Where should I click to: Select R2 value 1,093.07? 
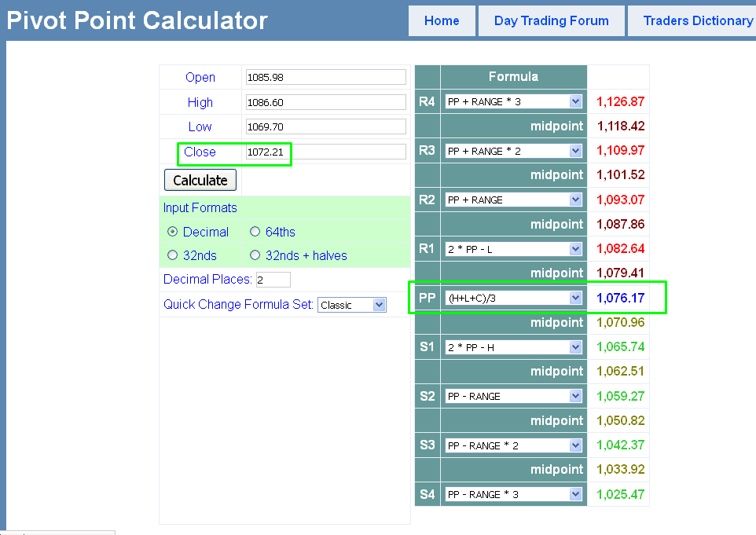(621, 200)
